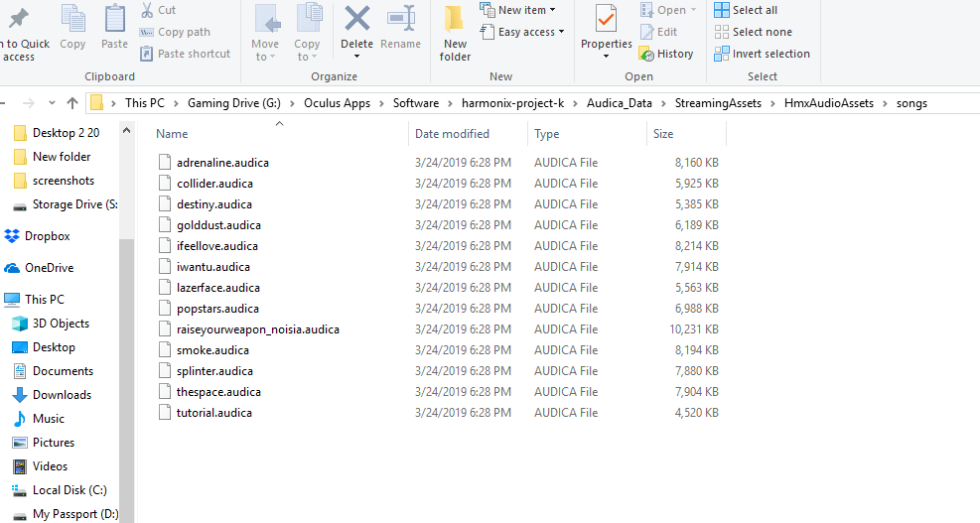Image resolution: width=980 pixels, height=523 pixels.
Task: Click the Copy icon in Clipboard group
Action: [x=72, y=18]
